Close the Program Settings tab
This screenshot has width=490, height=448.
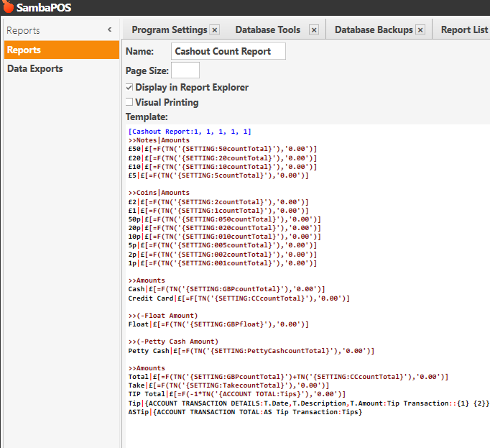click(215, 30)
